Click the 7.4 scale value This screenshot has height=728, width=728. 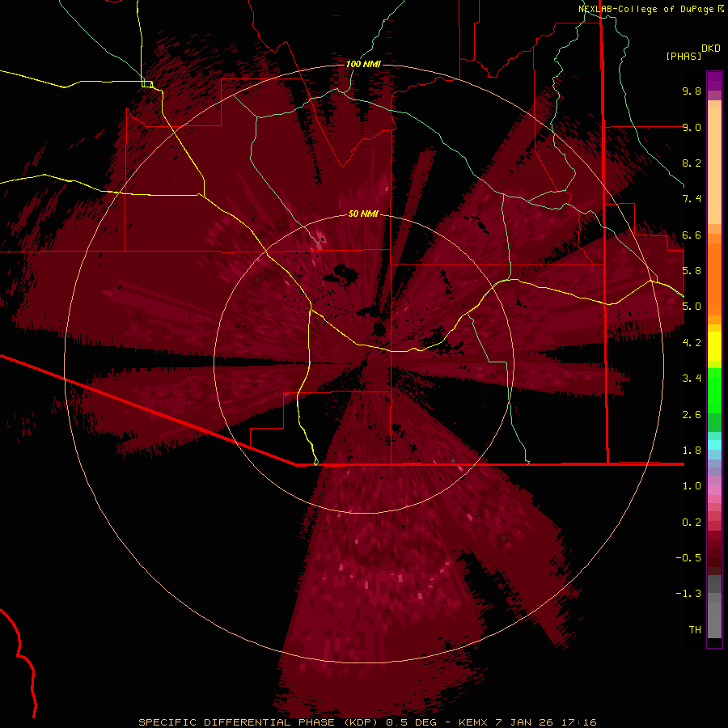[692, 199]
